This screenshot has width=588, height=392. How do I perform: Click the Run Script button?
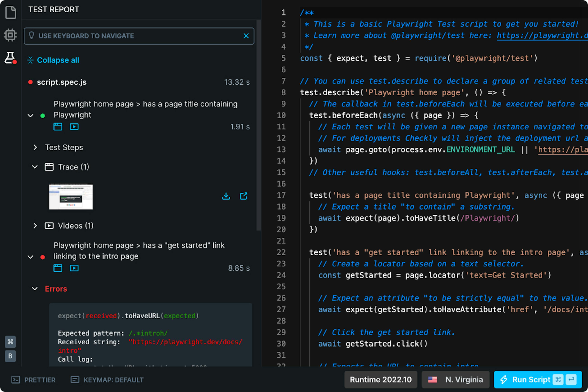coord(538,379)
